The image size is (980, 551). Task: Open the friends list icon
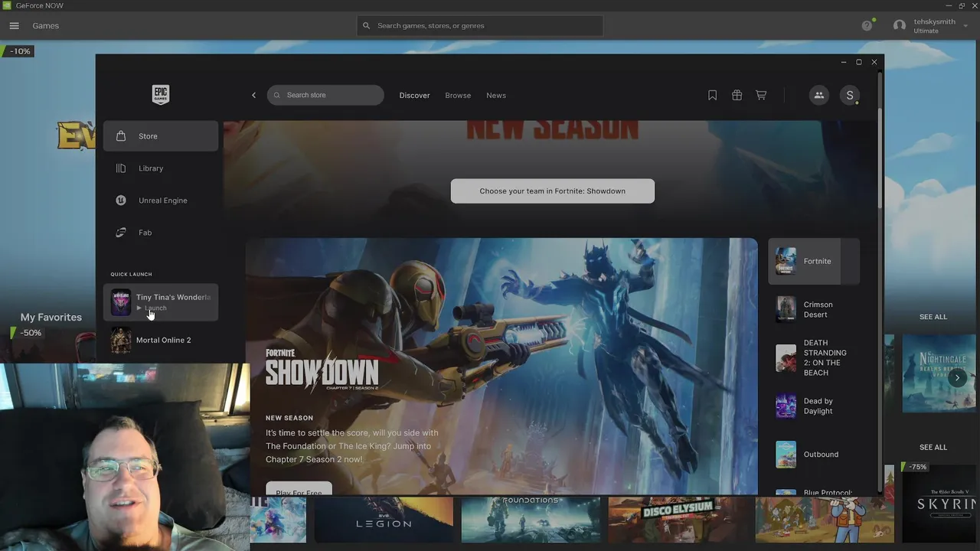tap(818, 95)
